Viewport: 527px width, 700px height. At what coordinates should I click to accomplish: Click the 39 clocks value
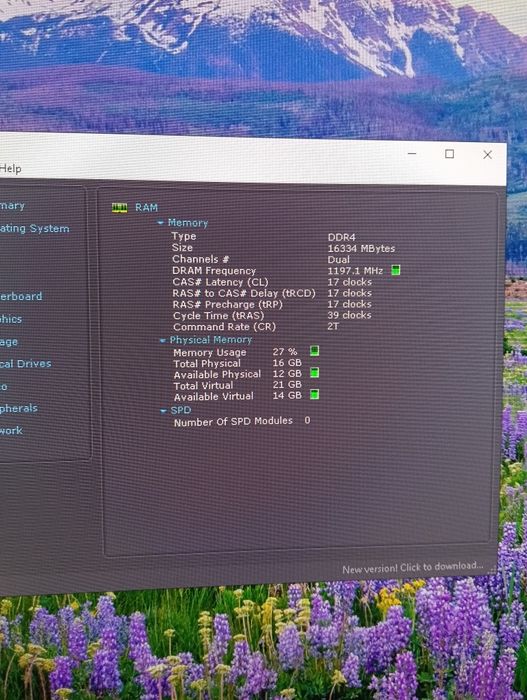click(349, 315)
